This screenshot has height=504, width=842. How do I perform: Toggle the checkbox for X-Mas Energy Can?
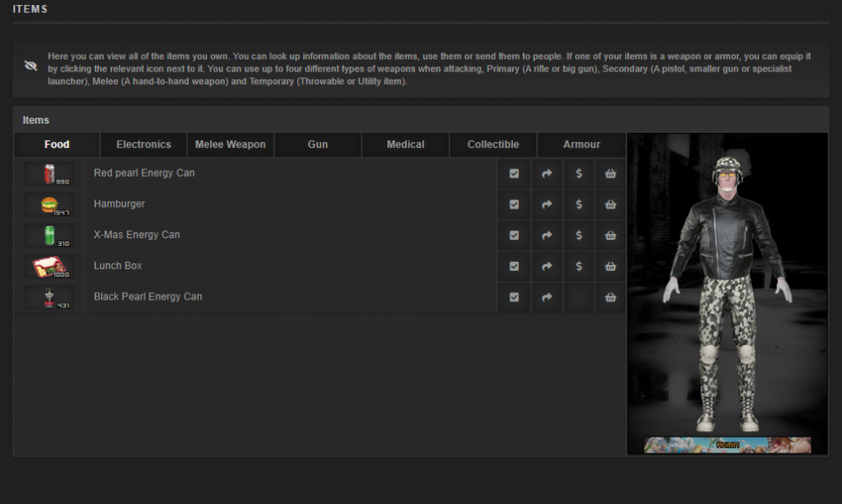[x=514, y=236]
